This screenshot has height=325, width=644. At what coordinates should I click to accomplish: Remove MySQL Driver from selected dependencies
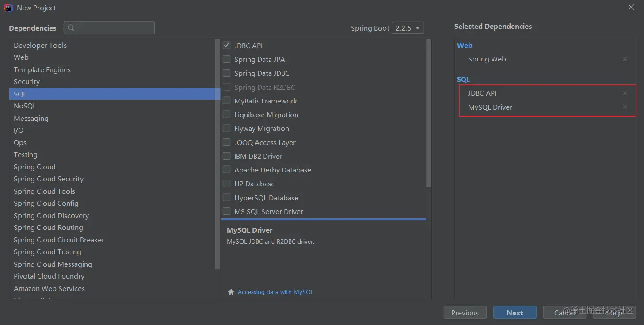pyautogui.click(x=625, y=107)
